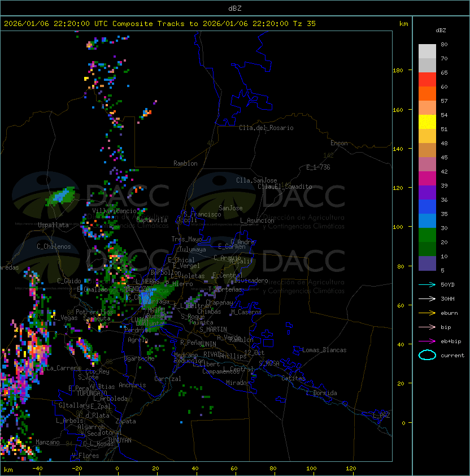Click the E_1-736 map label

318,167
